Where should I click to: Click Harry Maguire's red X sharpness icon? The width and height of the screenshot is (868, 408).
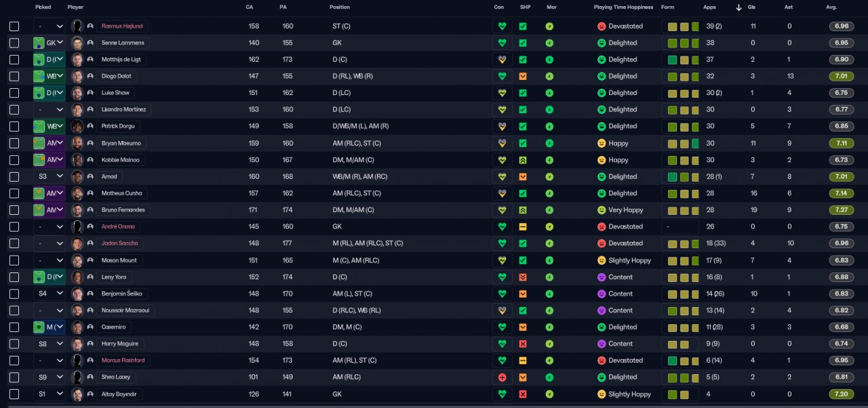point(523,344)
